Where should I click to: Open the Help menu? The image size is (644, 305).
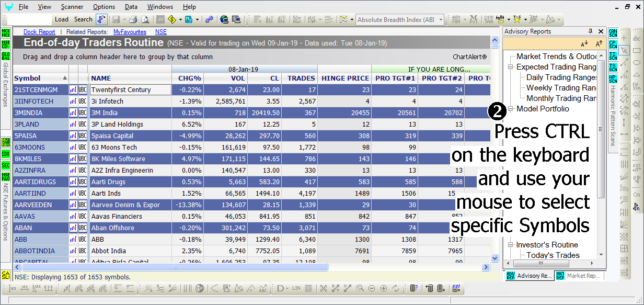189,7
